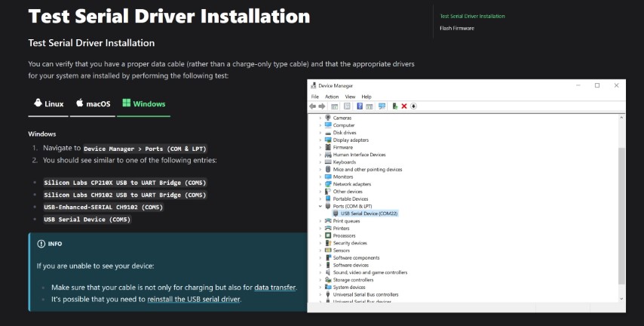This screenshot has height=326, width=644.
Task: Click 'Silicon Labs CH9102 USB to UART Bridge (COM5)'
Action: 125,195
